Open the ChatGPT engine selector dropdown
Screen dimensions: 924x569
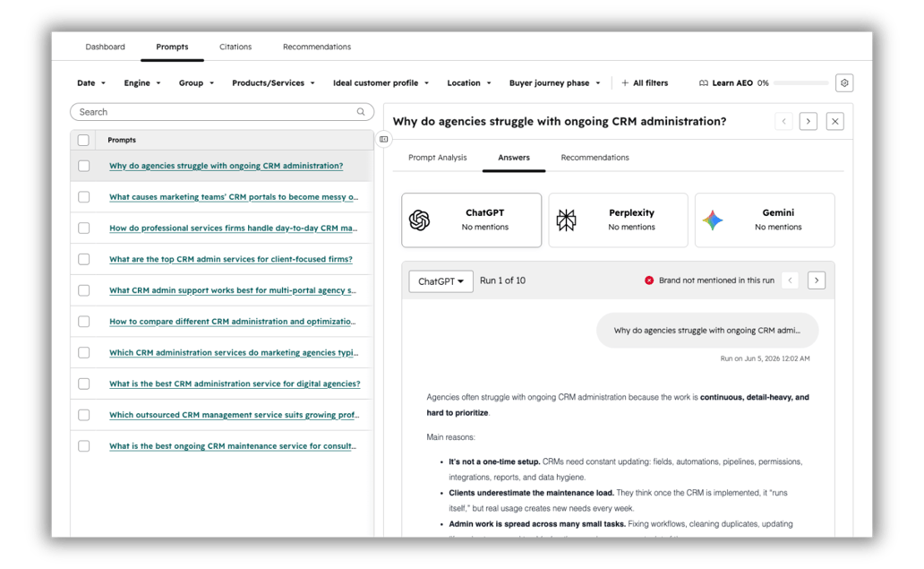click(441, 281)
